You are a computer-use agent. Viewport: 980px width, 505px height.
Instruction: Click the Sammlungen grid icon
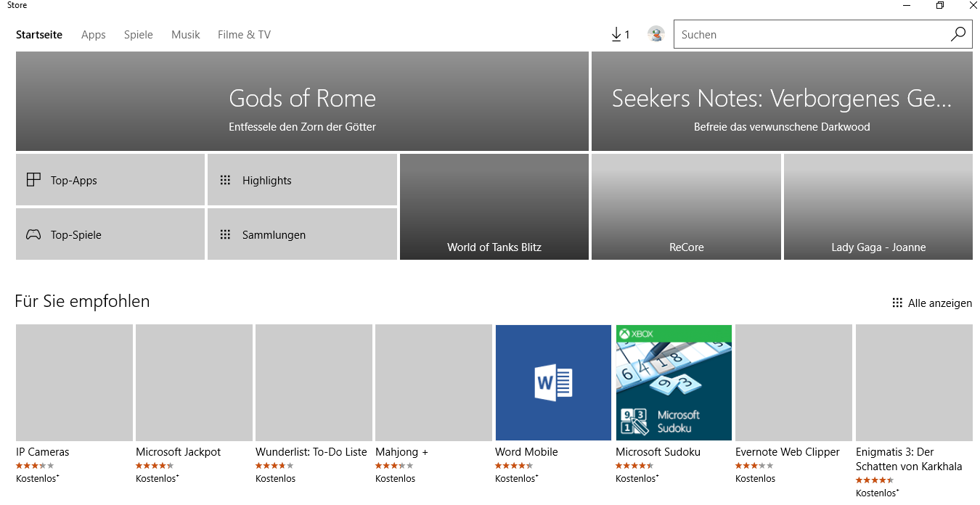tap(225, 234)
